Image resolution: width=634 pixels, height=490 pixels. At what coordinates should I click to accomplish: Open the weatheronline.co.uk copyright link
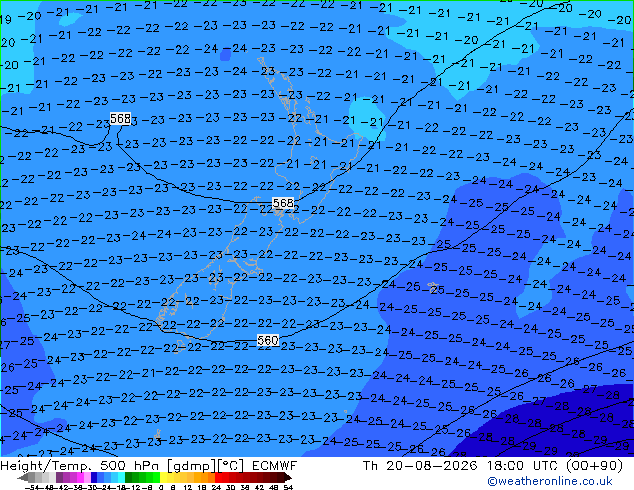(550, 481)
